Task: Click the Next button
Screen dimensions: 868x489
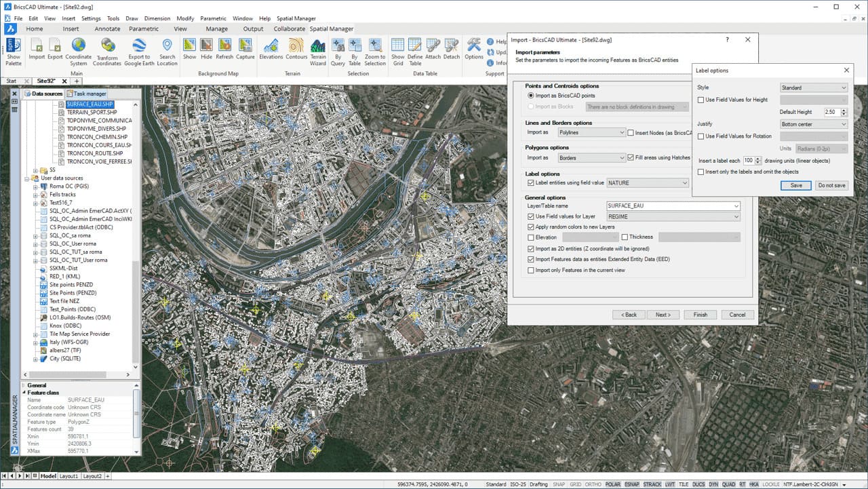Action: (663, 315)
